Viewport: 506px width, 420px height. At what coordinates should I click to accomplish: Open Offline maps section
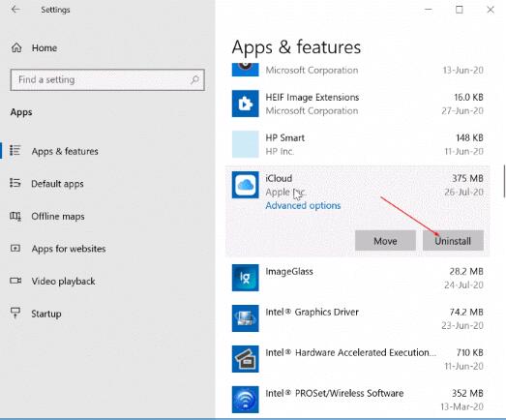point(57,217)
